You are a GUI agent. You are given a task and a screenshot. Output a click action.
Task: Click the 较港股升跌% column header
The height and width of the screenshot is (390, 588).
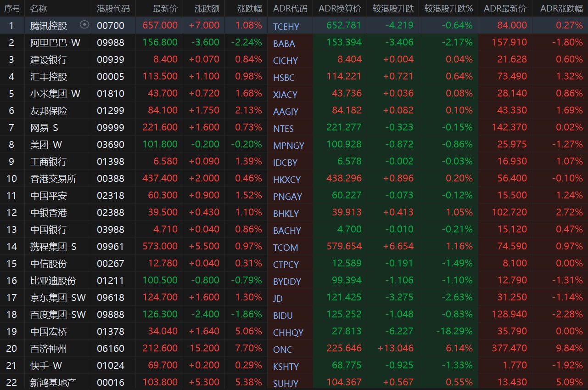(x=448, y=9)
